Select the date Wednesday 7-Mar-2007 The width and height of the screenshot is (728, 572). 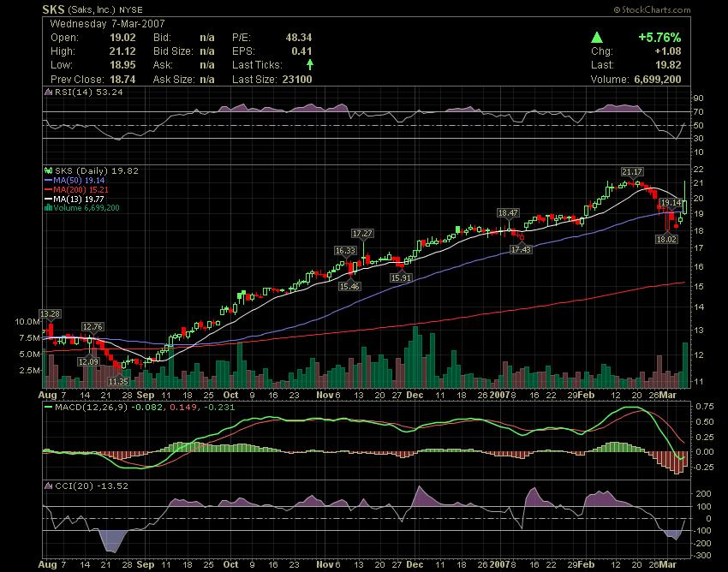coord(107,24)
